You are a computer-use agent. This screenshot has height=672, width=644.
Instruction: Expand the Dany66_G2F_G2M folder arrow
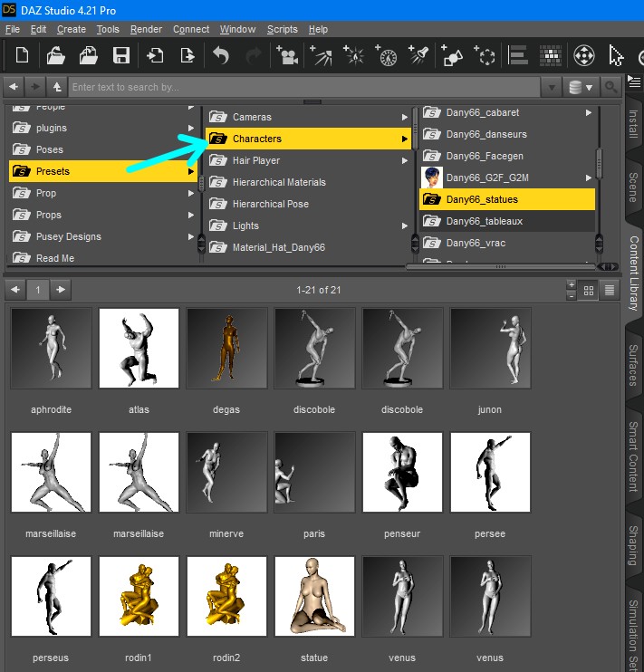(x=589, y=178)
